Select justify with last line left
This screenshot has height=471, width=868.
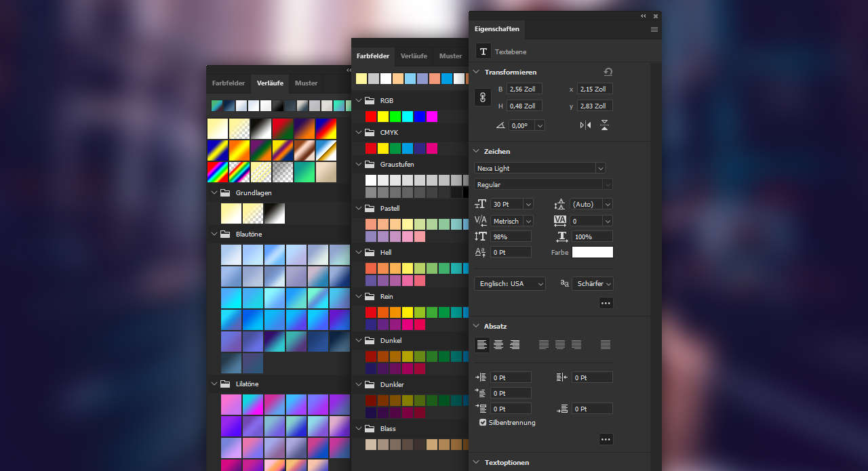544,345
